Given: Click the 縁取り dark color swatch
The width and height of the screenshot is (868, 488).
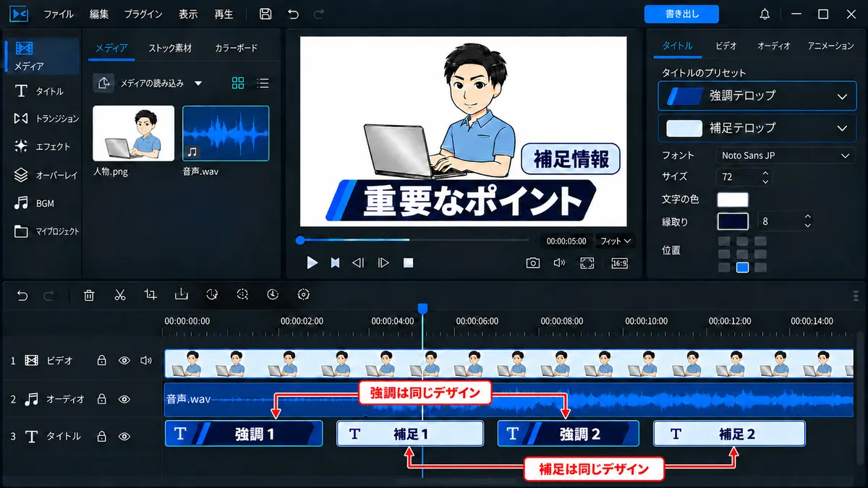Looking at the screenshot, I should pos(733,221).
